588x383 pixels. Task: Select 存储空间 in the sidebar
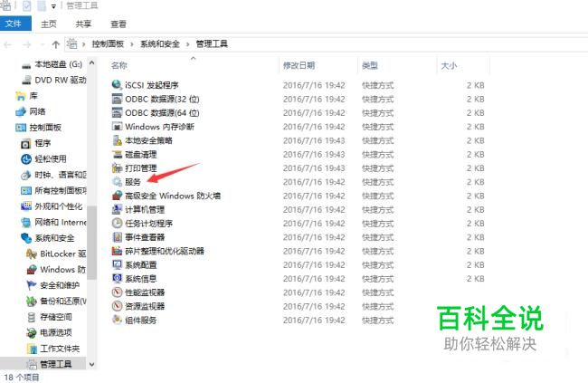pyautogui.click(x=56, y=317)
